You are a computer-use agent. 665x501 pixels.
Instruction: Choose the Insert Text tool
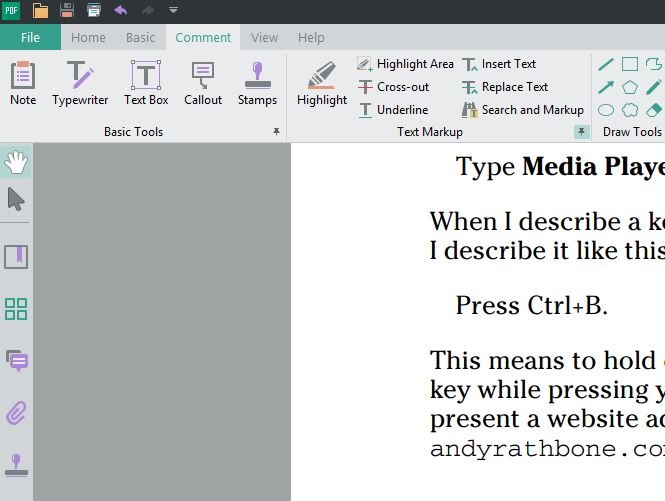tap(499, 64)
